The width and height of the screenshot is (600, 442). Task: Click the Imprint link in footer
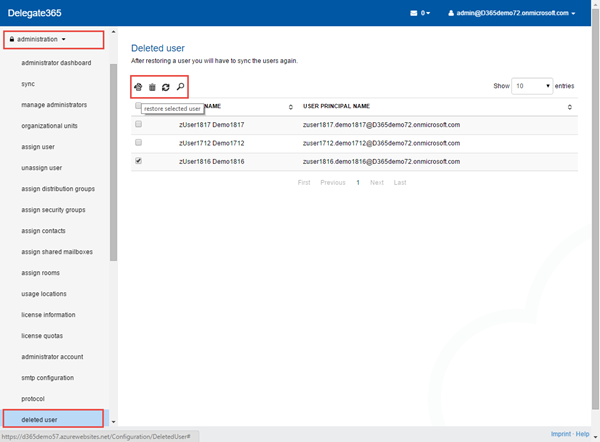561,434
